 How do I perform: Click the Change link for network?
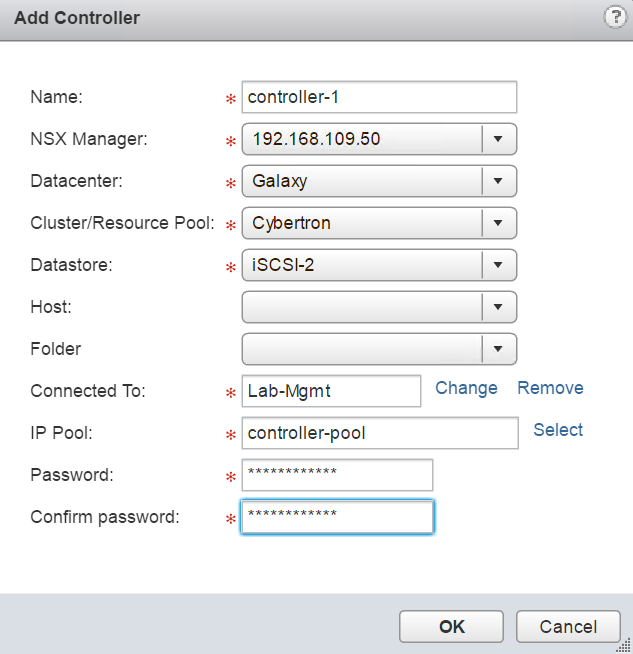[x=466, y=388]
